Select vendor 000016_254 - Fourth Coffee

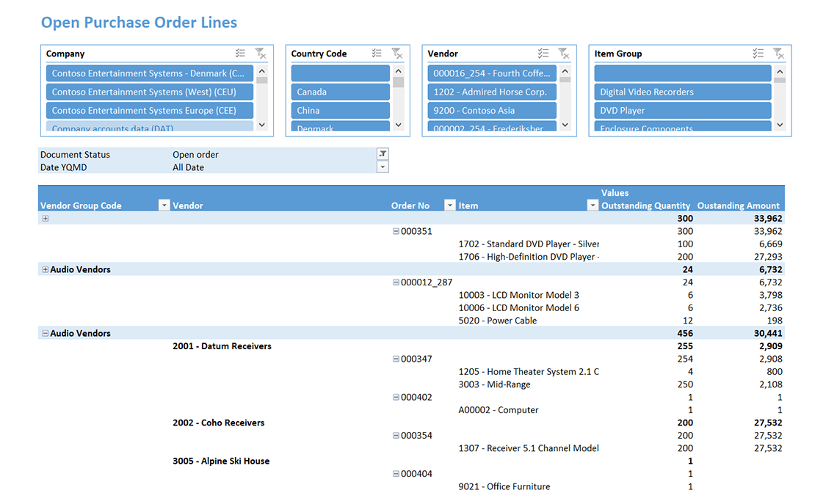click(492, 73)
